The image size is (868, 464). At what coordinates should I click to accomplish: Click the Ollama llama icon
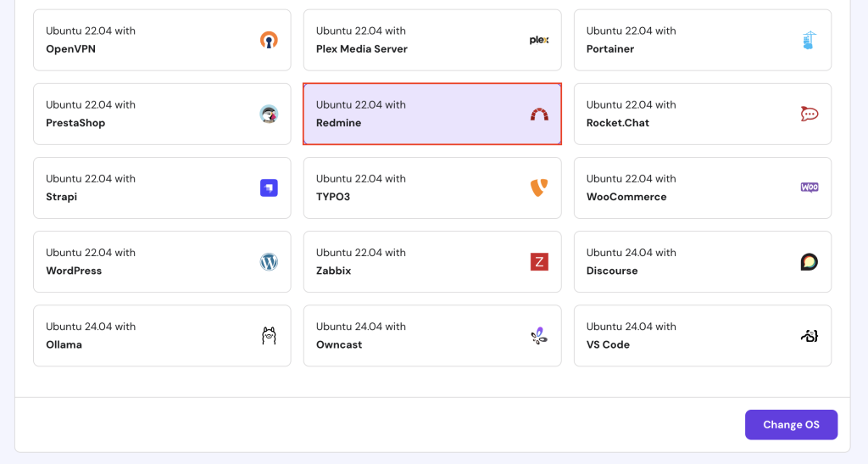tap(269, 336)
